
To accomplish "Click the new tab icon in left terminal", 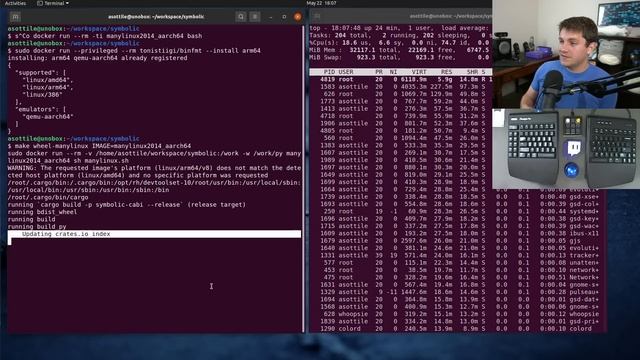I will (15, 17).
